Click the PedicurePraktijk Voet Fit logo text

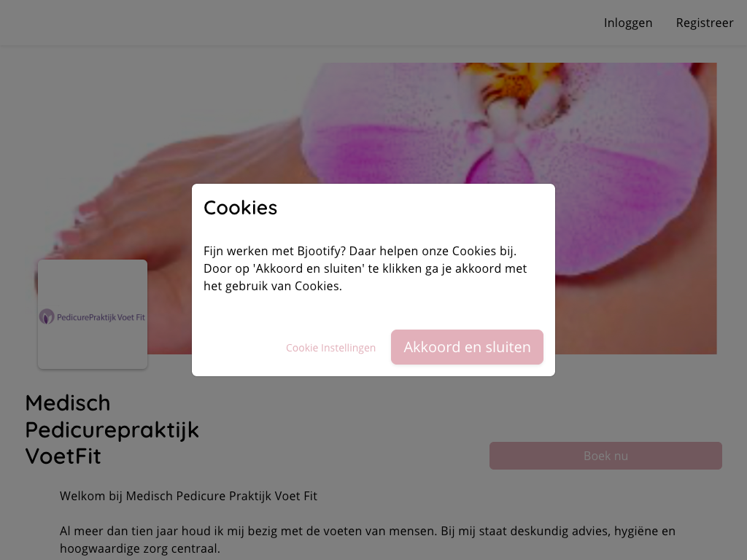101,317
